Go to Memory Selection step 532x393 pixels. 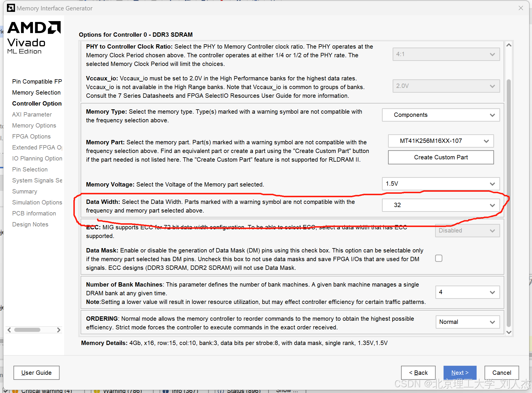[36, 93]
